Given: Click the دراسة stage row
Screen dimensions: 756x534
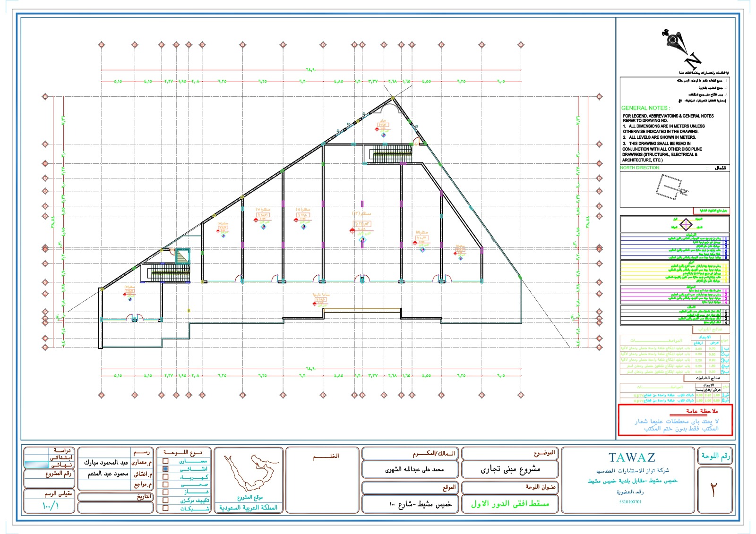Looking at the screenshot, I should 50,451.
